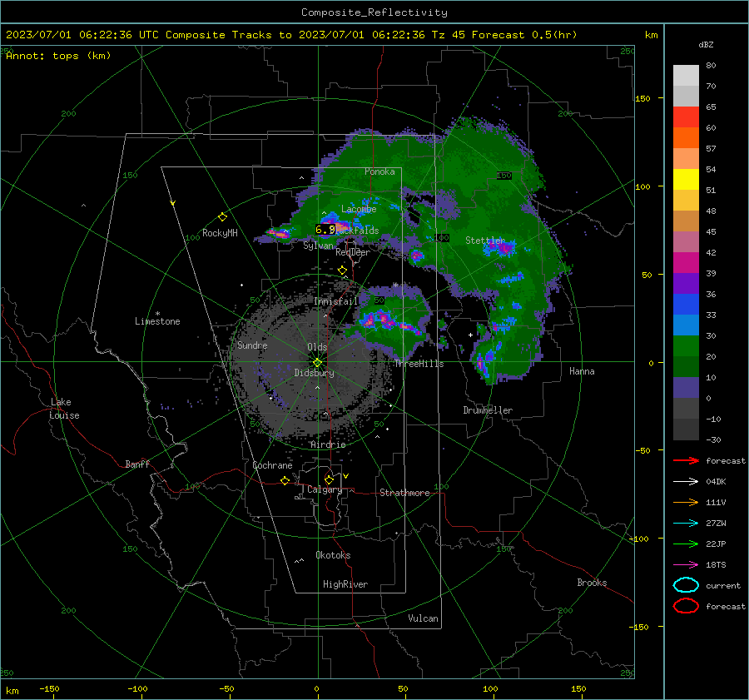This screenshot has height=700, width=749.
Task: Click the cyan current ellipse icon
Action: point(686,585)
